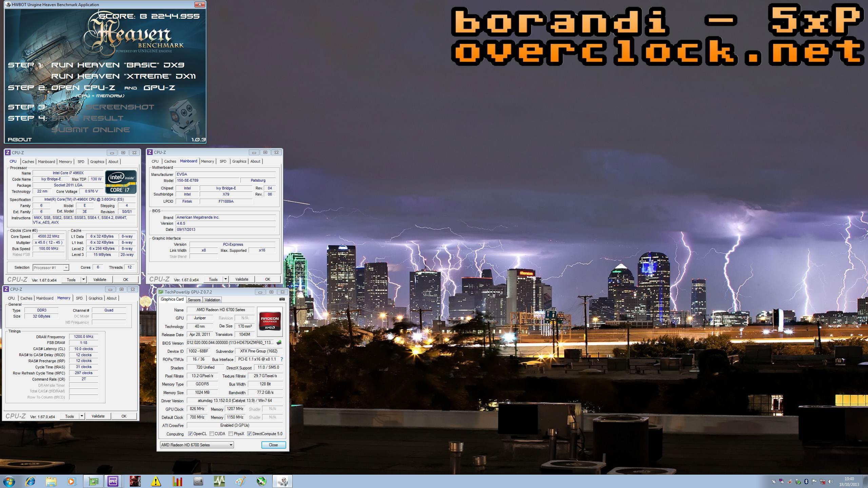Switch to the Validation tab in GPU-Z
The width and height of the screenshot is (868, 488).
pyautogui.click(x=213, y=300)
